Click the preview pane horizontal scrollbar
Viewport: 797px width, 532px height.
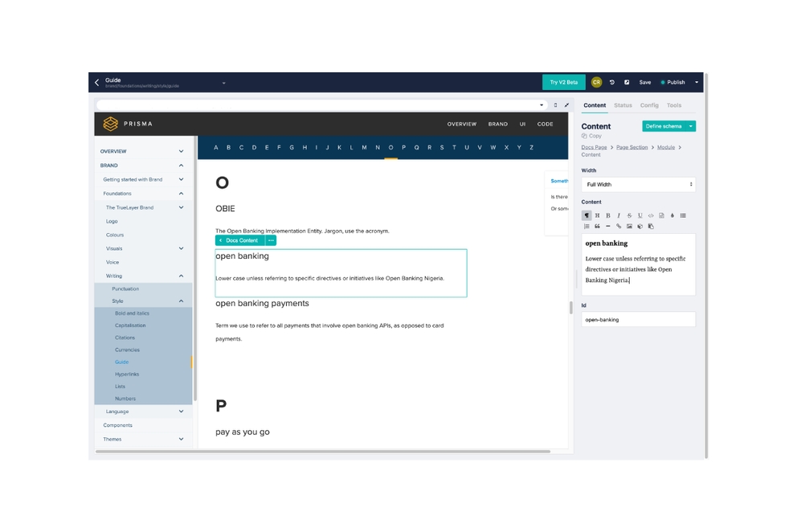[x=321, y=452]
